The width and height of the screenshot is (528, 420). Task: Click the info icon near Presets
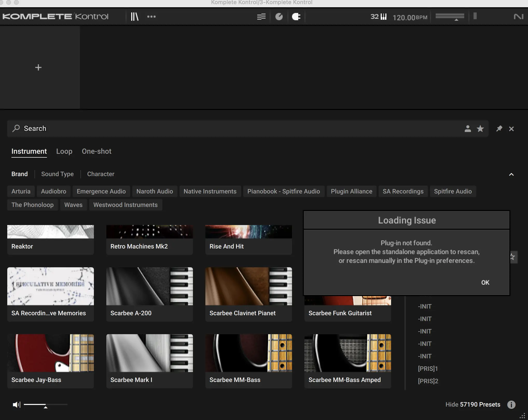(511, 404)
